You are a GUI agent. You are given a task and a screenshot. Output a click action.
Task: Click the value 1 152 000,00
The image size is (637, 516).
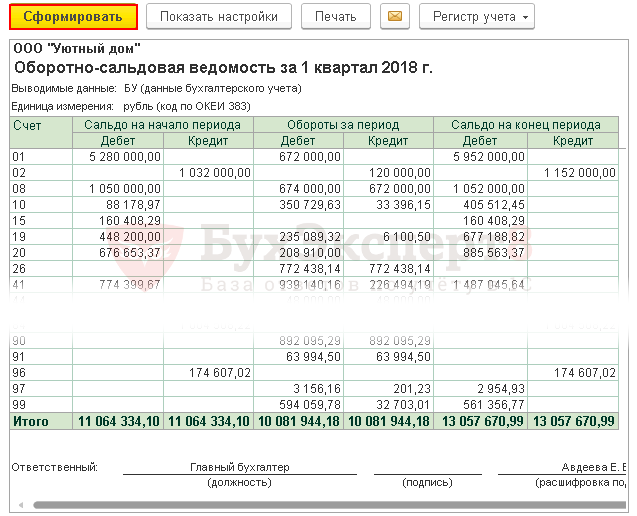[x=580, y=173]
